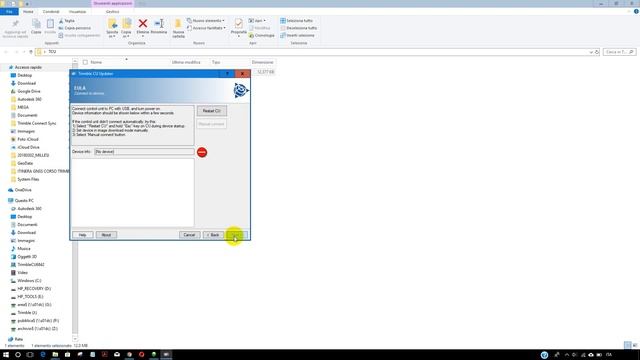Select iCloud Drive in navigation pane
Screen dimensions: 640x360
(29, 147)
